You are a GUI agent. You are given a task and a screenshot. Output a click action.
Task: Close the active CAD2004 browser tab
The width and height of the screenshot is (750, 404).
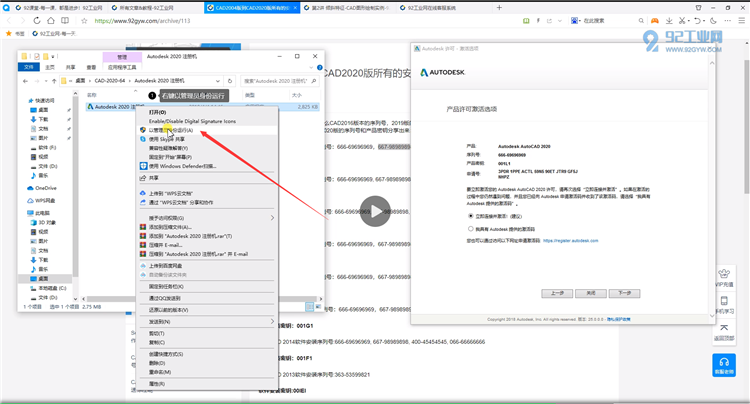point(295,8)
